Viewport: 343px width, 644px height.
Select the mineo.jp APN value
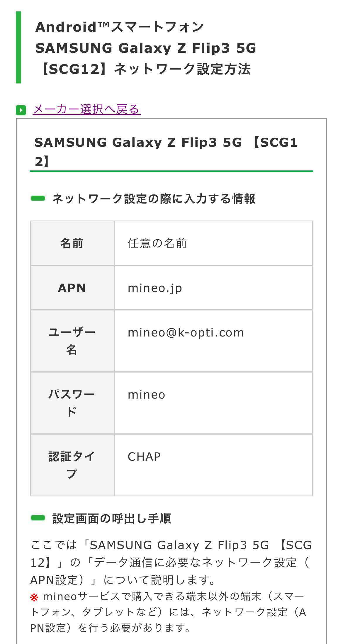pyautogui.click(x=155, y=288)
